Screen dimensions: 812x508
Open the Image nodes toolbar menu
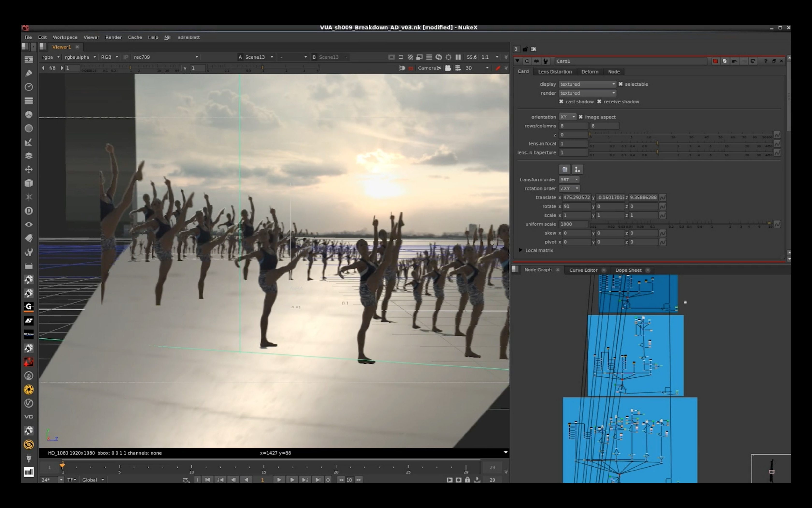(29, 60)
